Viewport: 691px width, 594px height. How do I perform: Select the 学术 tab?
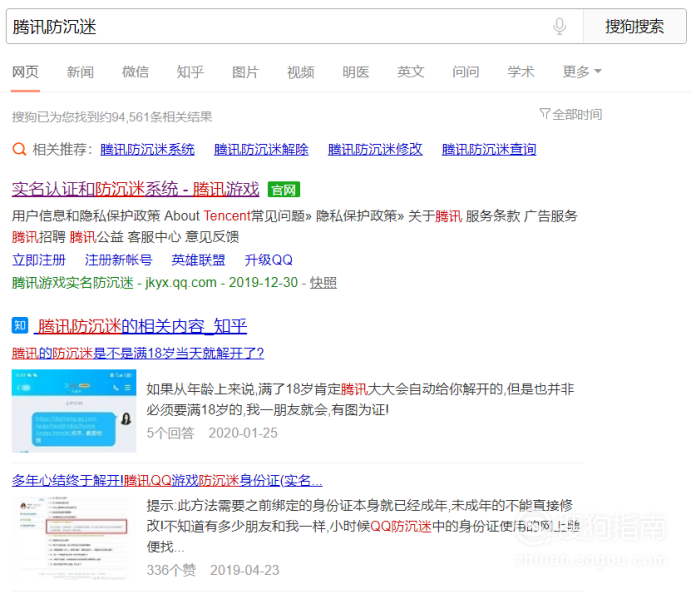[x=521, y=72]
